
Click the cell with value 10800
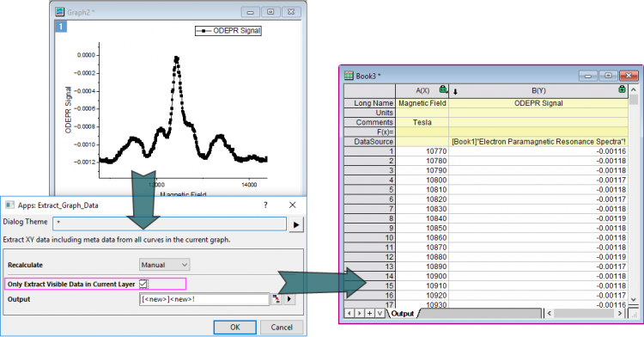pyautogui.click(x=422, y=180)
